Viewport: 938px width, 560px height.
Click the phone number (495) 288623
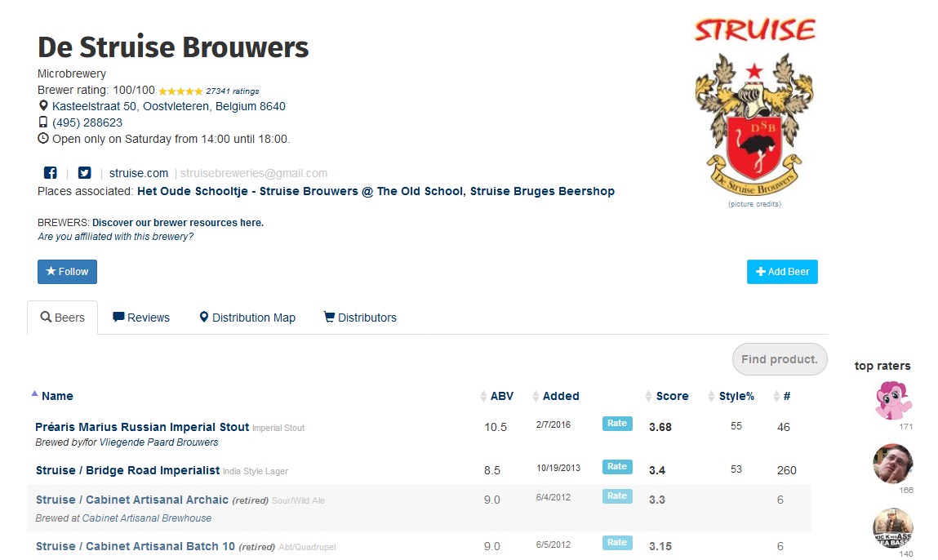pyautogui.click(x=87, y=122)
